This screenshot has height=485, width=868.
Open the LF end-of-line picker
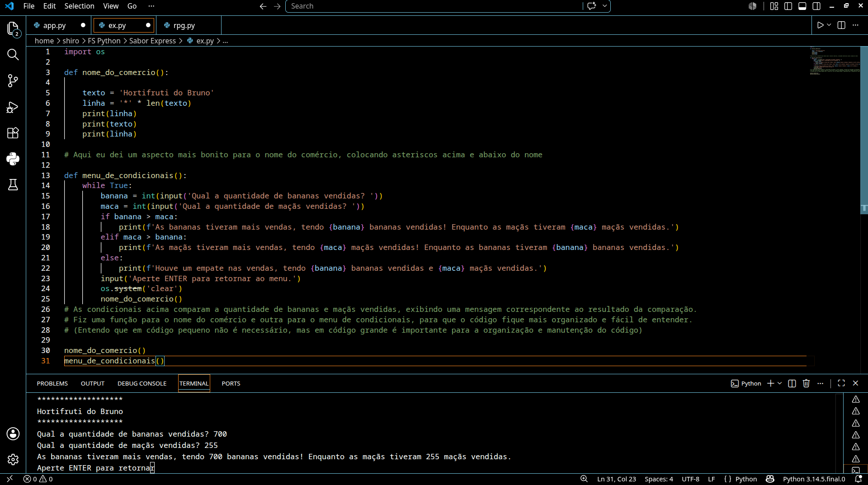pos(711,479)
